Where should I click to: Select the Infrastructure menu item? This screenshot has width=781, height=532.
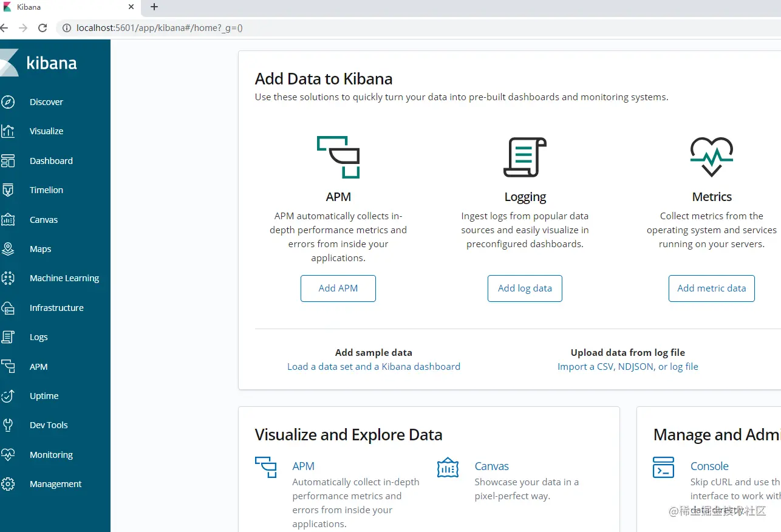click(x=55, y=308)
